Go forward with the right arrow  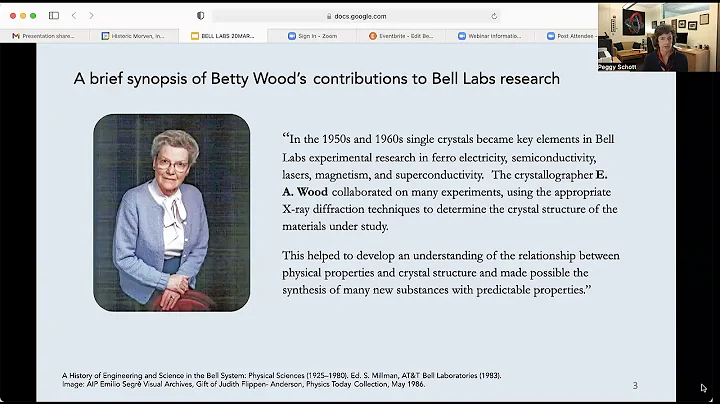(91, 16)
